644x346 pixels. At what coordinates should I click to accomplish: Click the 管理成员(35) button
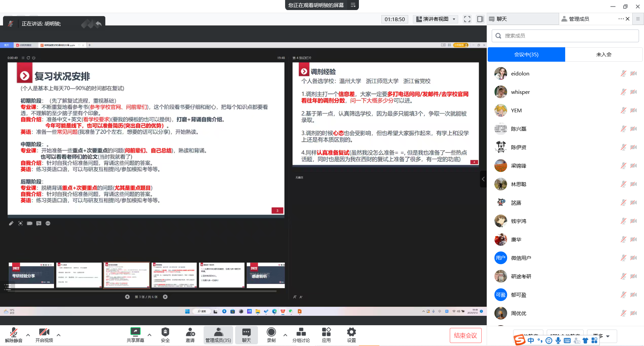tap(218, 335)
